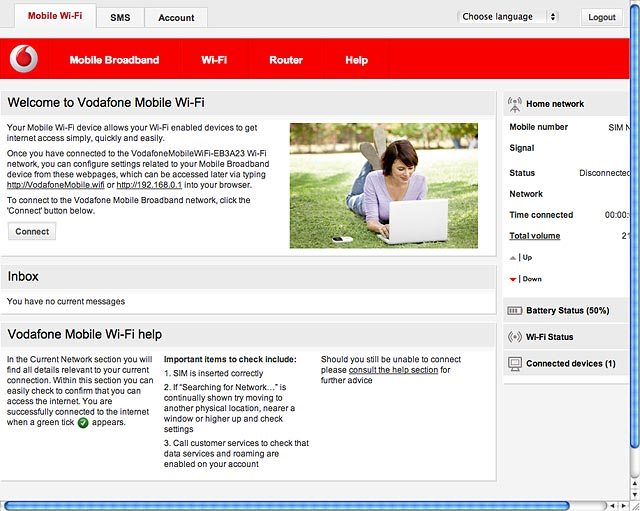640x511 pixels.
Task: Click the Connect button
Action: click(x=32, y=231)
